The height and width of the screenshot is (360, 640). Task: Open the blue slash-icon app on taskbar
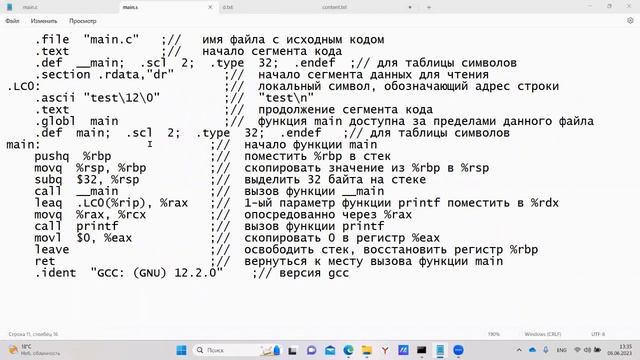[403, 350]
